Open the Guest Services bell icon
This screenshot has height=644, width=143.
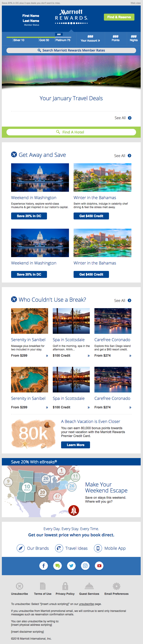coord(89,586)
